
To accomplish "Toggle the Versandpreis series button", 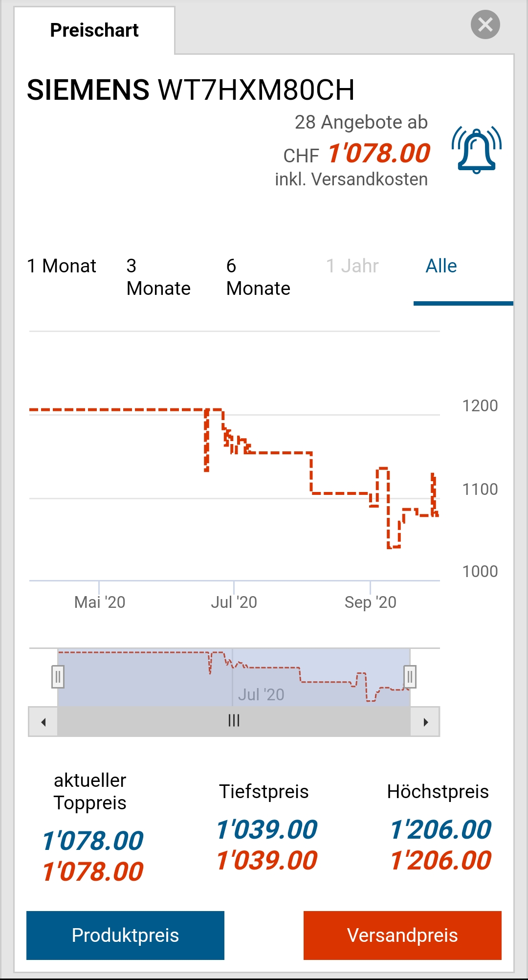I will pos(402,935).
